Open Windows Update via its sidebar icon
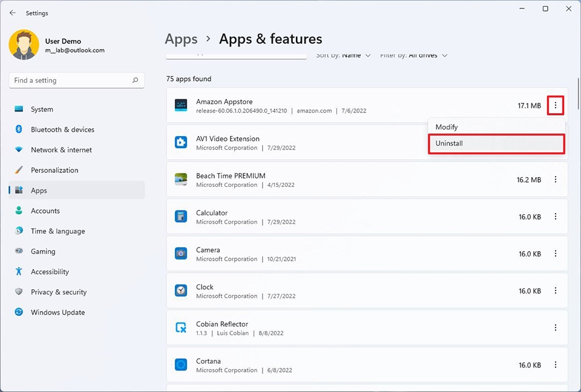Screen dimensions: 581x392 click(x=19, y=312)
